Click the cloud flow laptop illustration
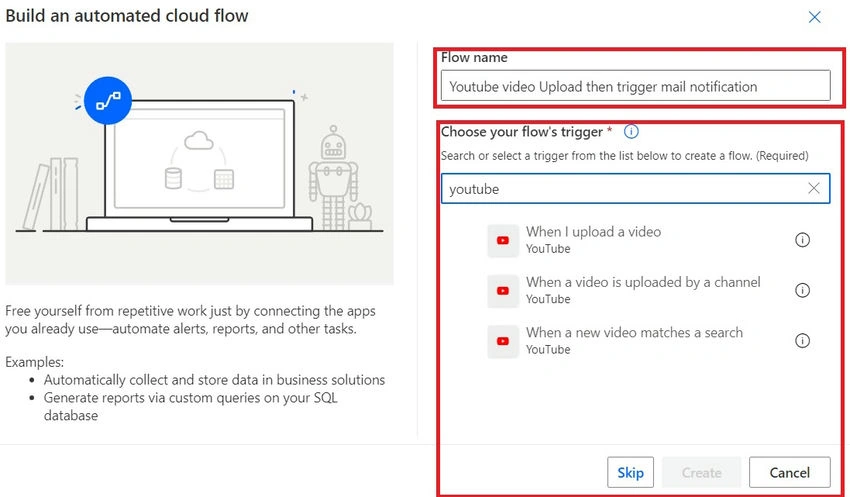Screen dimensions: 850x497 tap(199, 164)
